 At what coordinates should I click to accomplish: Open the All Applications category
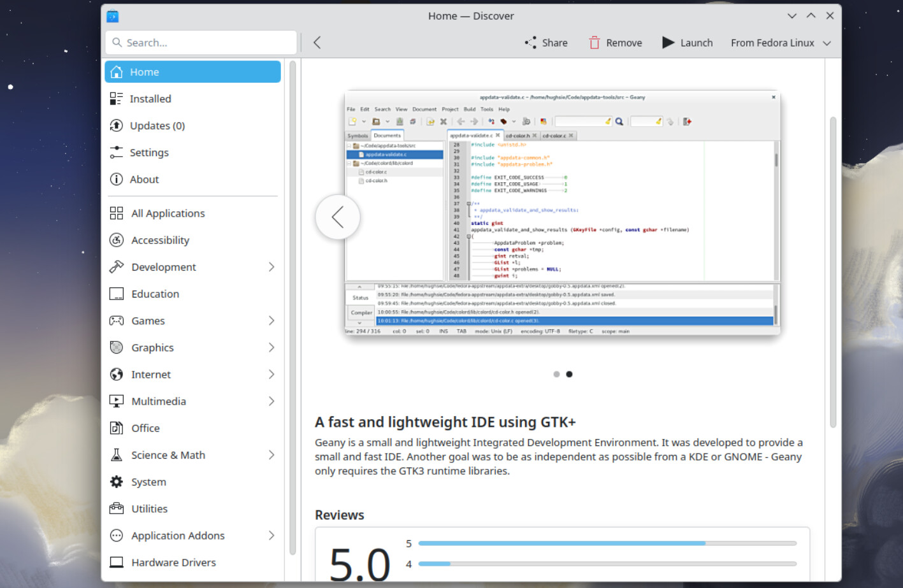168,213
